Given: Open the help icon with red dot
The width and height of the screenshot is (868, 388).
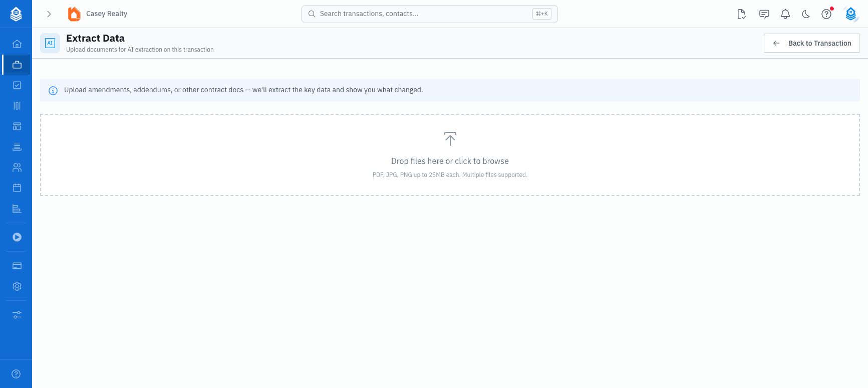Looking at the screenshot, I should pos(826,14).
